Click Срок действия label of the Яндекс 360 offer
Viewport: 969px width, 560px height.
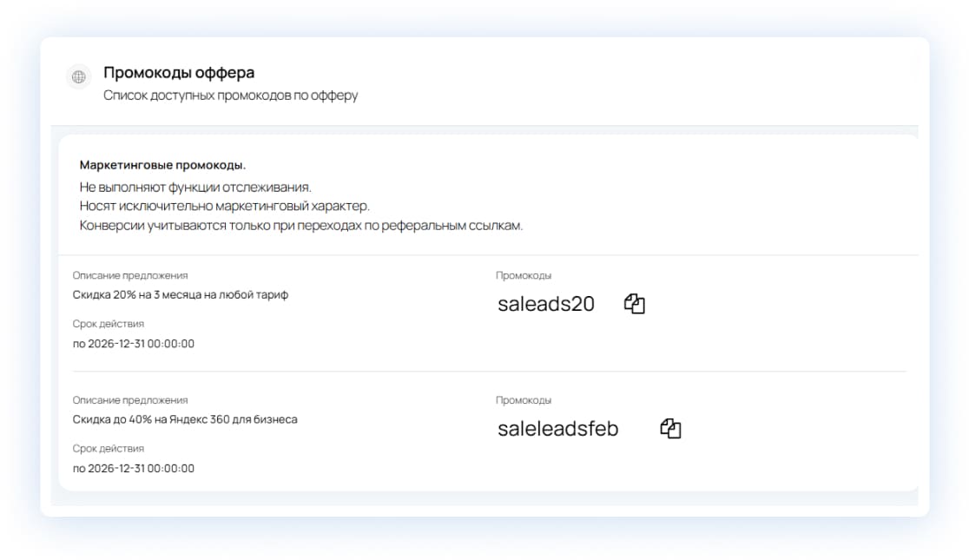(109, 449)
